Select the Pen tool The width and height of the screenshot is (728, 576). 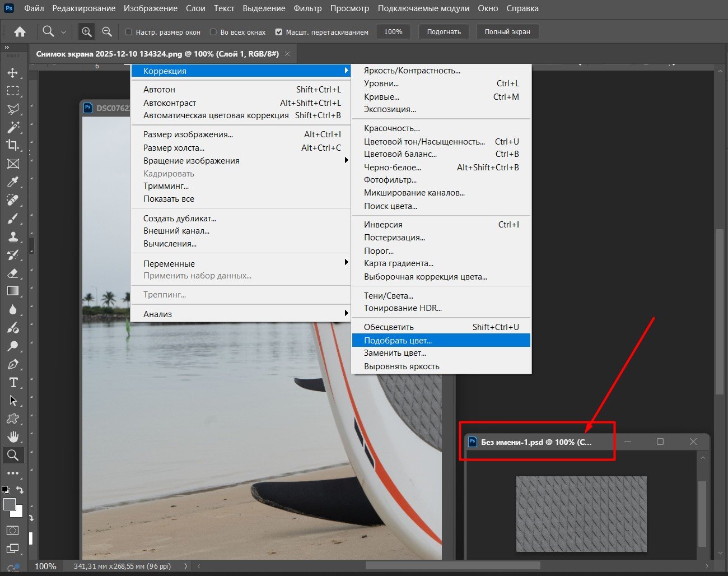13,364
